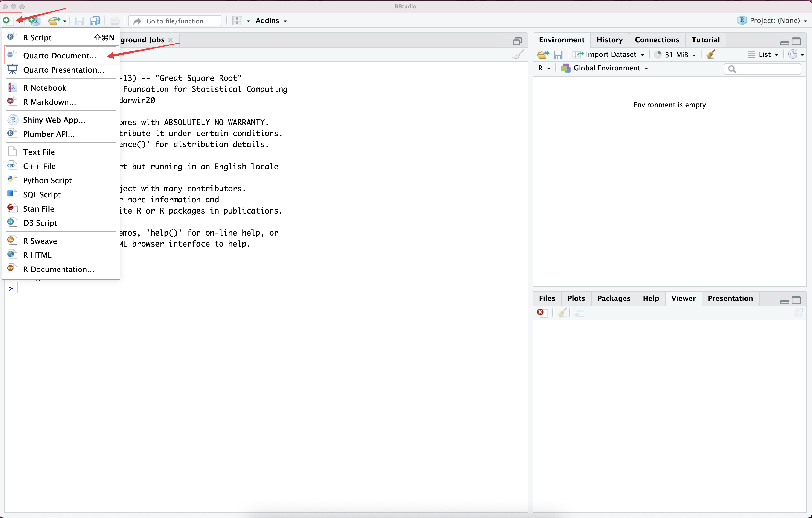Switch to the Environment tab
812x518 pixels.
coord(561,40)
